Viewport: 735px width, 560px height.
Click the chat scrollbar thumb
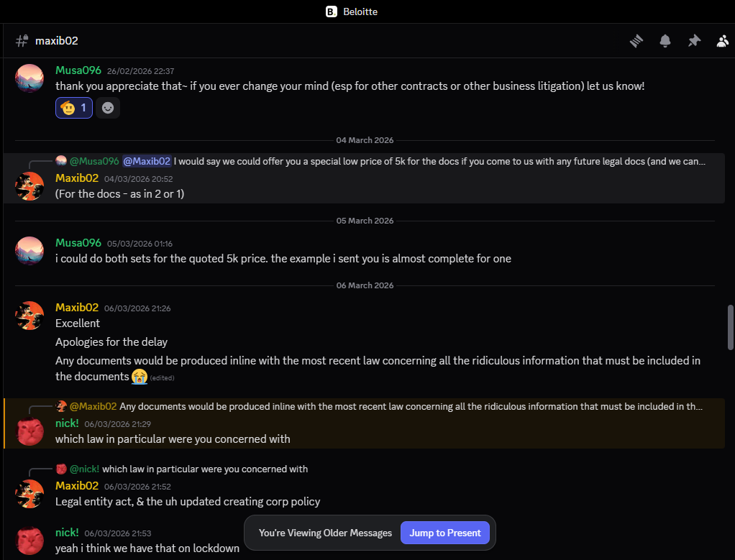[731, 328]
